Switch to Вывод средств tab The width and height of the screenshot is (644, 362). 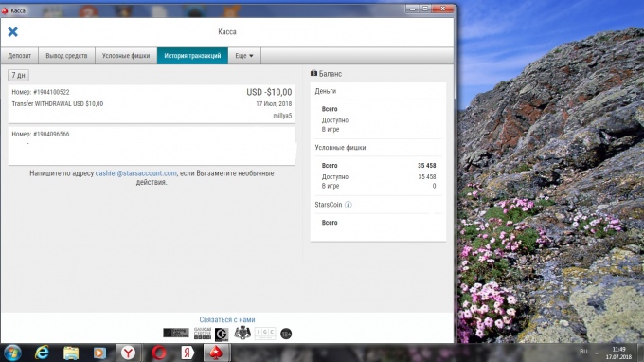pos(66,56)
